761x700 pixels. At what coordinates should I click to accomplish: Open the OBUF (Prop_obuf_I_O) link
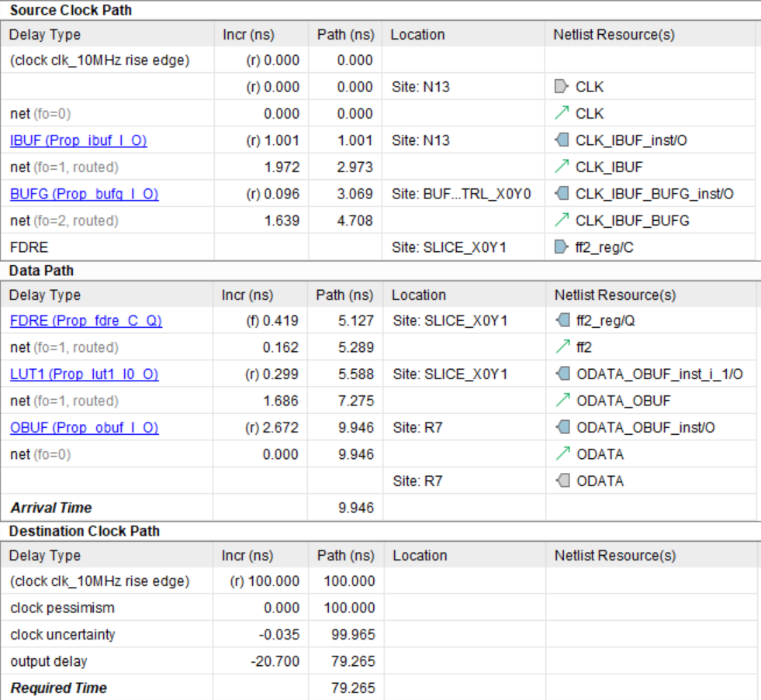click(84, 428)
